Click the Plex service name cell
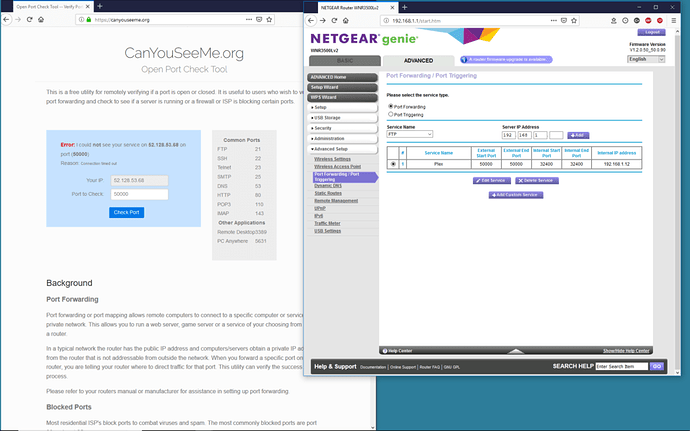690x431 pixels. [x=439, y=164]
